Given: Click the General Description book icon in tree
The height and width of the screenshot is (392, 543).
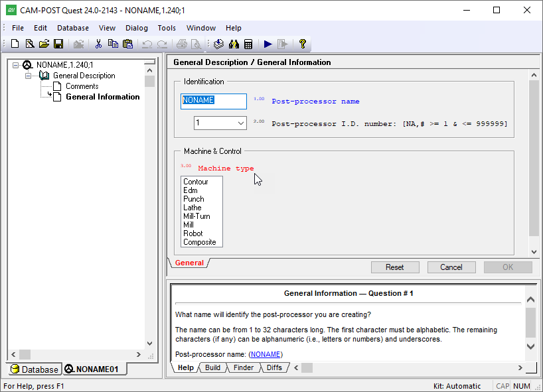Looking at the screenshot, I should [44, 76].
